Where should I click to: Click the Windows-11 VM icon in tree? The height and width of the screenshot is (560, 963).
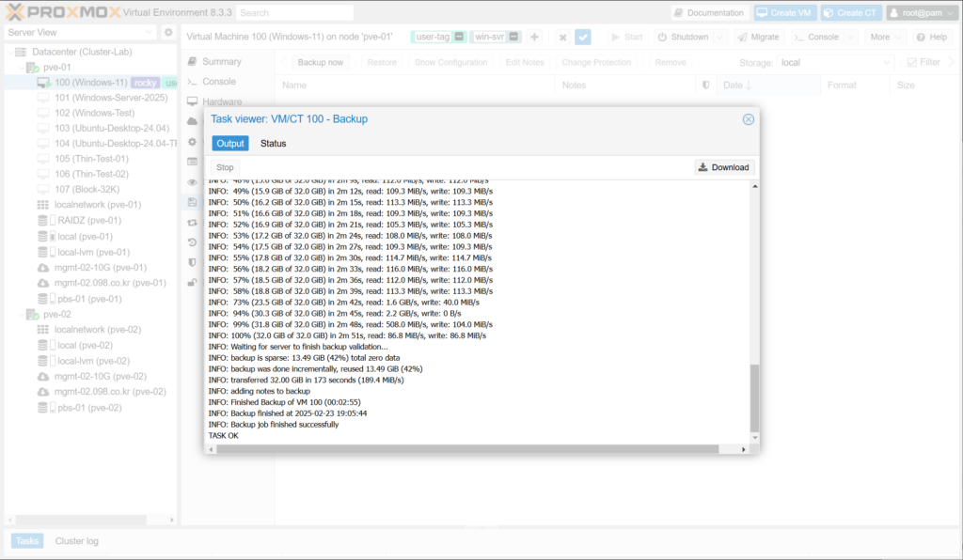[43, 83]
